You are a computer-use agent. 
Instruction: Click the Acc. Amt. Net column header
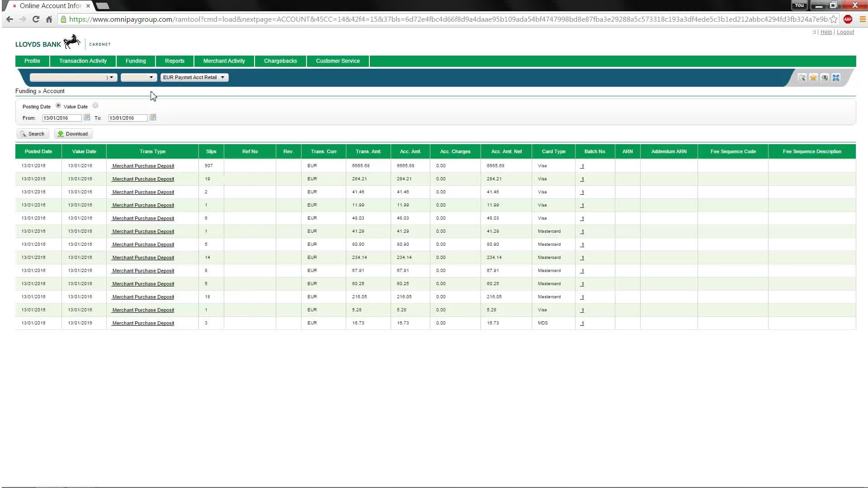(x=506, y=151)
